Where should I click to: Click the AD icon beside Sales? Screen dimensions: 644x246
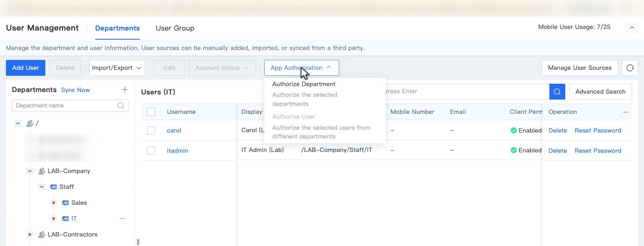coord(66,203)
